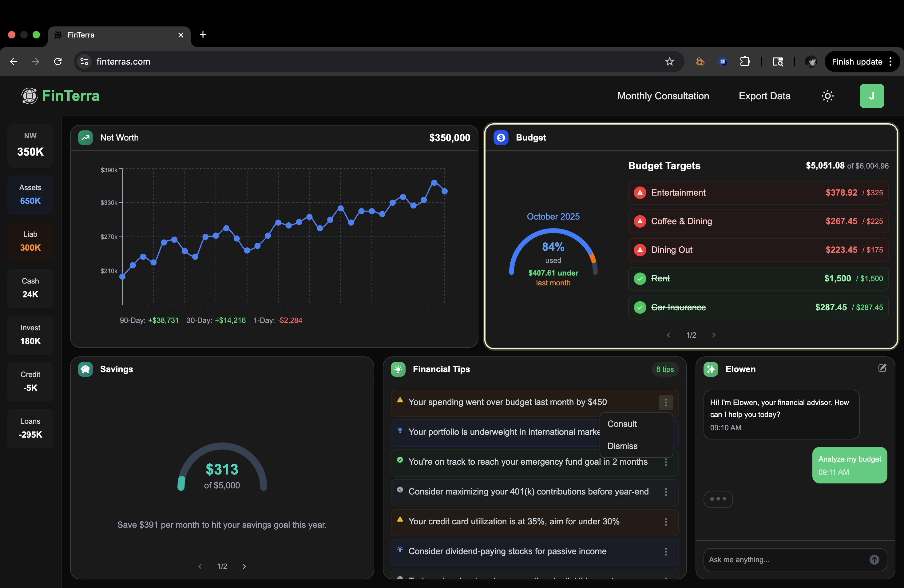
Task: Click the Savings progress gauge
Action: point(222,467)
